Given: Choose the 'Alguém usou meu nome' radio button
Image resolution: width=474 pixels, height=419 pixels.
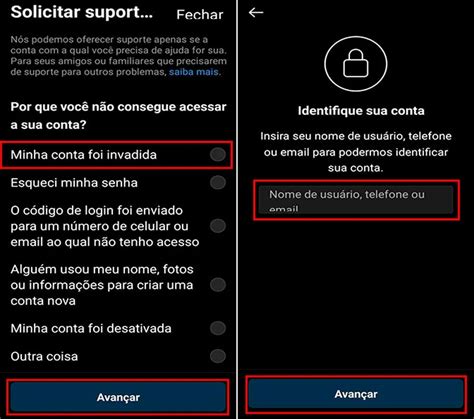Looking at the screenshot, I should 218,285.
